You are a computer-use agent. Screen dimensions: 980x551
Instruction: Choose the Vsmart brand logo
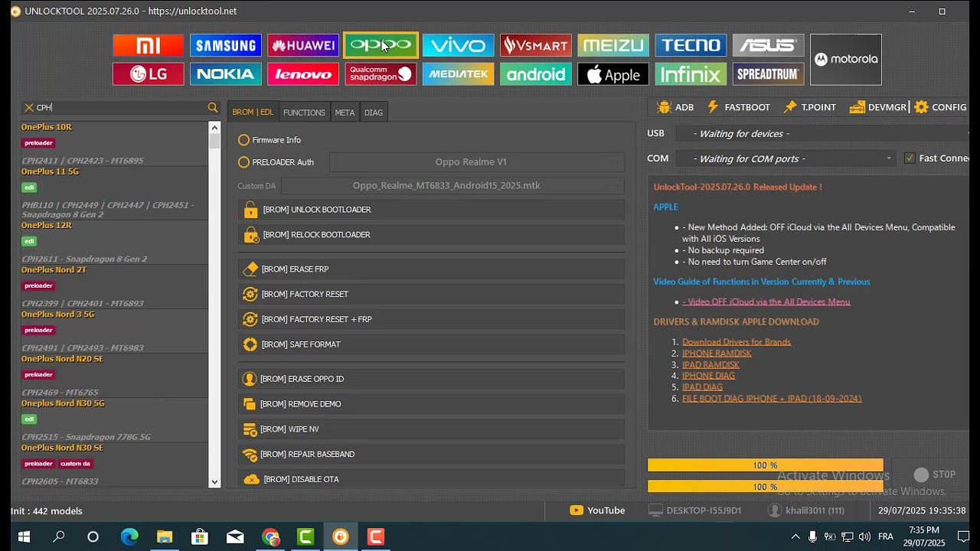pos(535,45)
